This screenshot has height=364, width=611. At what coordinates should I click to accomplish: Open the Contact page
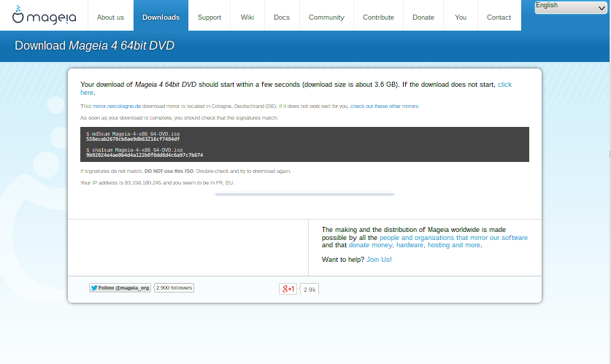[x=499, y=17]
